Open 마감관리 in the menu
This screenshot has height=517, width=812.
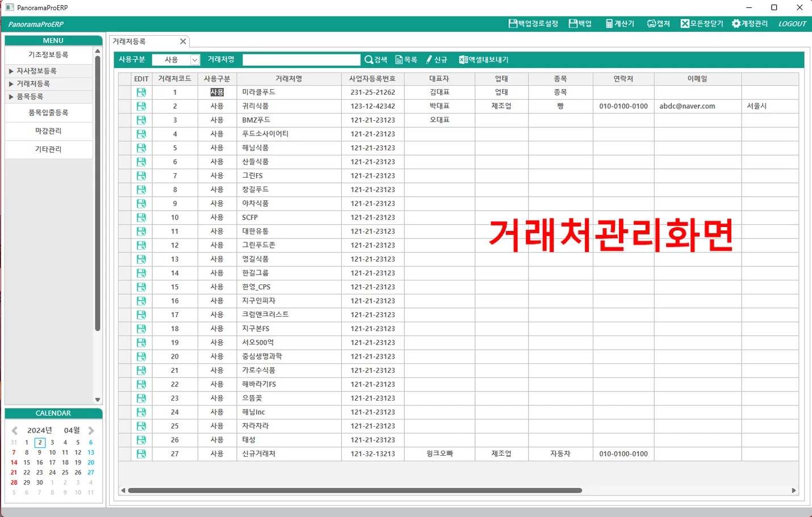[49, 131]
